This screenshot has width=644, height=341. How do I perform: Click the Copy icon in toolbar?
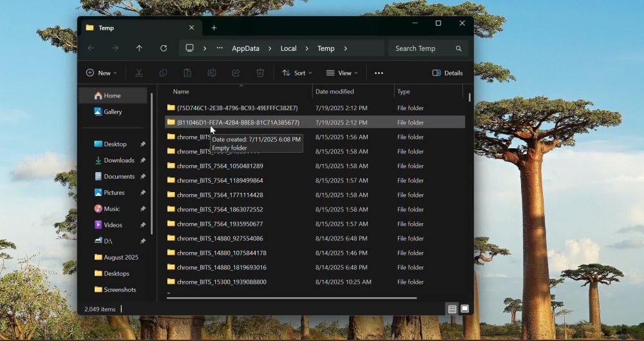(x=163, y=73)
